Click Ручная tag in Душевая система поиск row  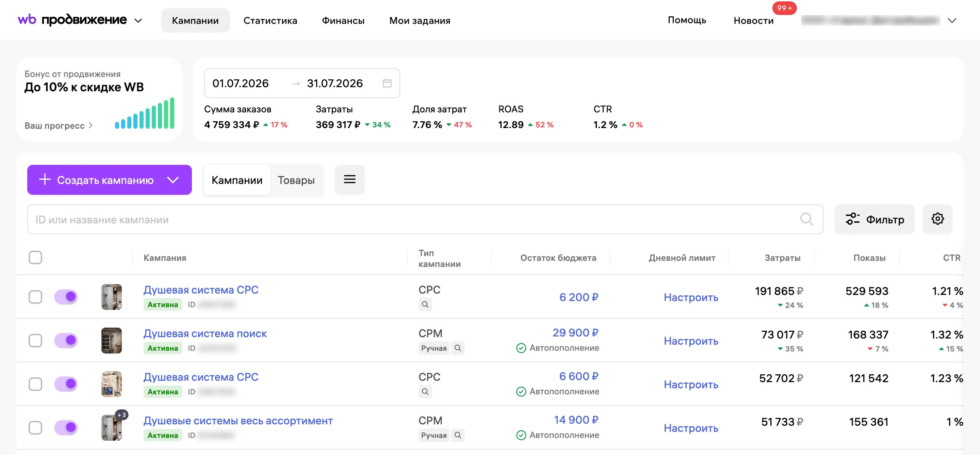coord(434,348)
